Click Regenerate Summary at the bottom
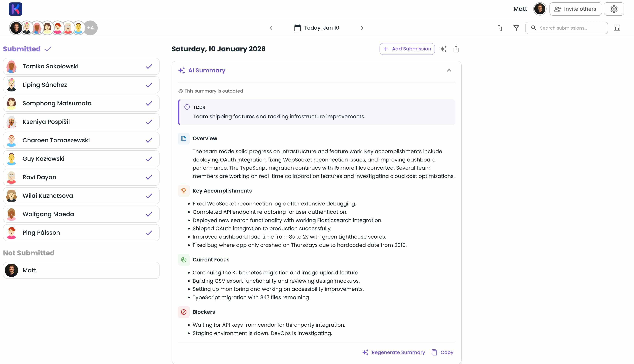 pos(394,352)
